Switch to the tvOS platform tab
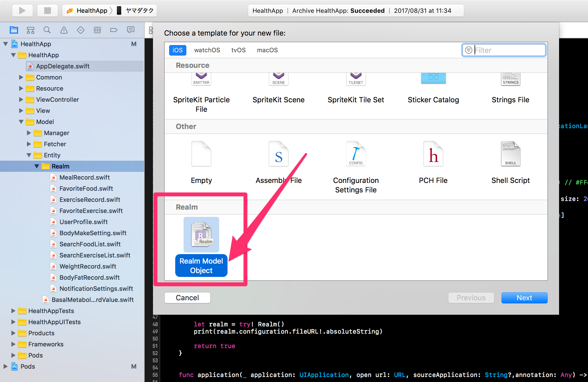588x382 pixels. point(238,50)
